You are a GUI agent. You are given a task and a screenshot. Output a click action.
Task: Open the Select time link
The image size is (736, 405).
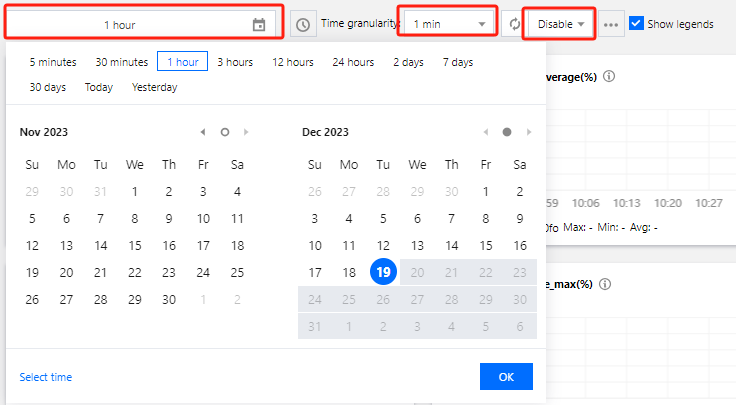click(45, 377)
